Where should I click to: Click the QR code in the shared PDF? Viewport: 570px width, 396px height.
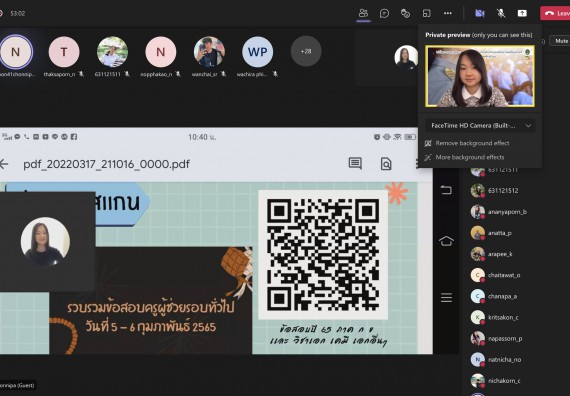coord(323,255)
